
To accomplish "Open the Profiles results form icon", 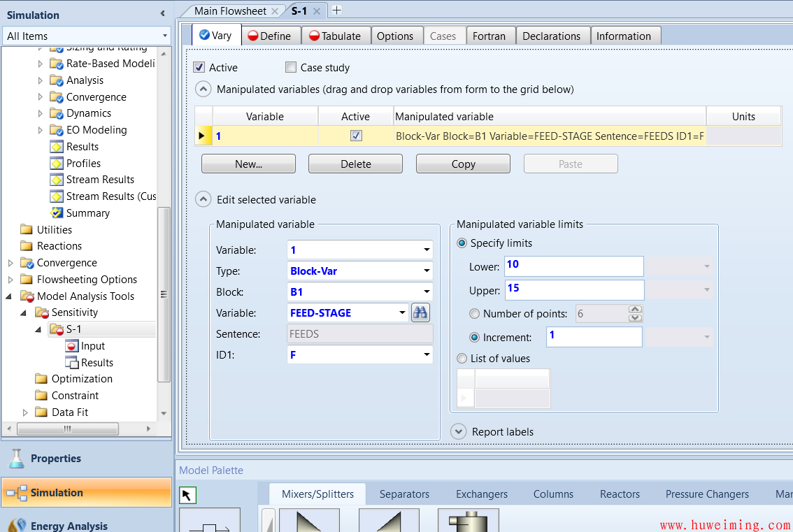I will click(57, 164).
